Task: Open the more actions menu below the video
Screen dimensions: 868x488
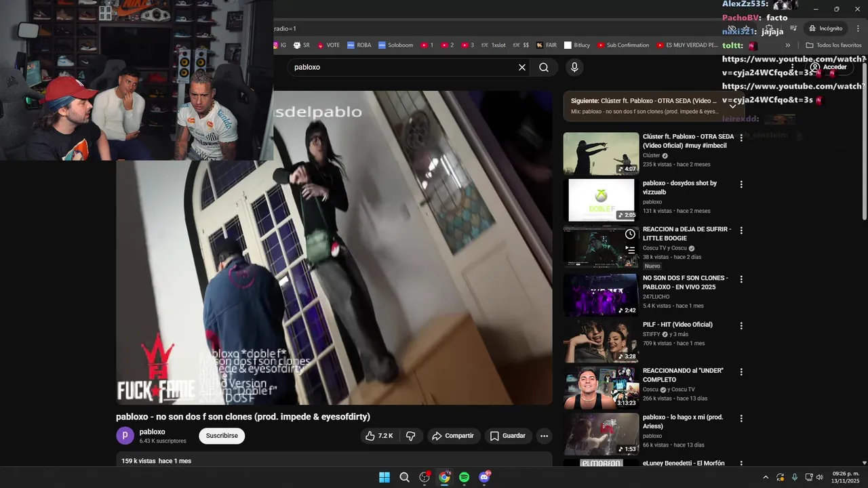Action: pos(544,436)
